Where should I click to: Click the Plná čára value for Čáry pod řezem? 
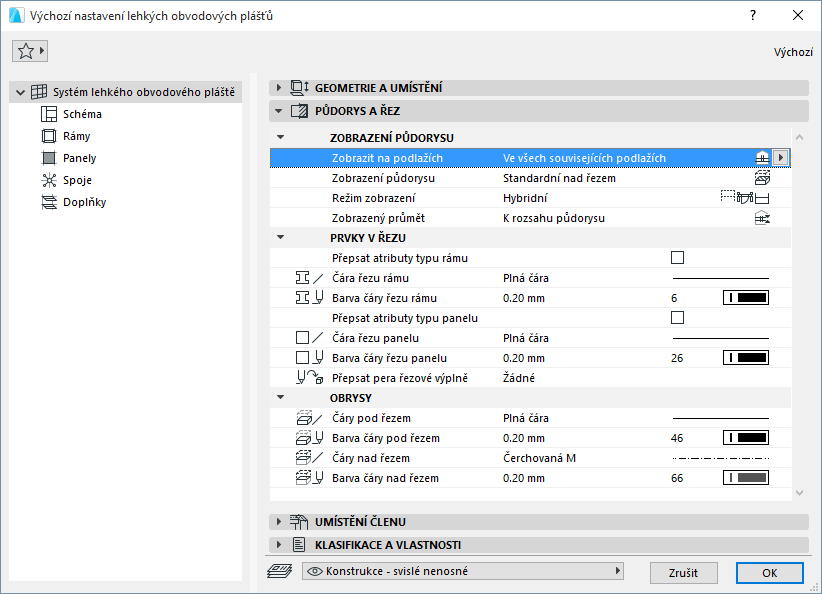click(x=526, y=418)
